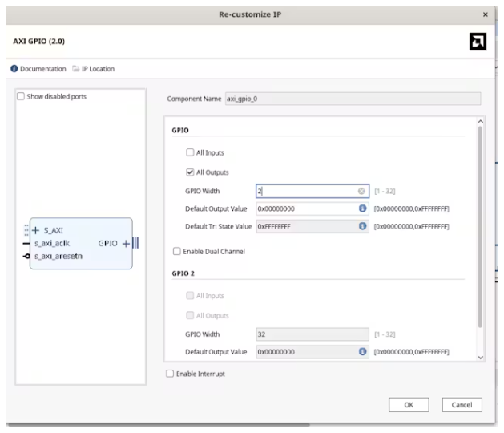Click inside the GPIO Default Output Value field
The image size is (504, 433).
coord(304,208)
